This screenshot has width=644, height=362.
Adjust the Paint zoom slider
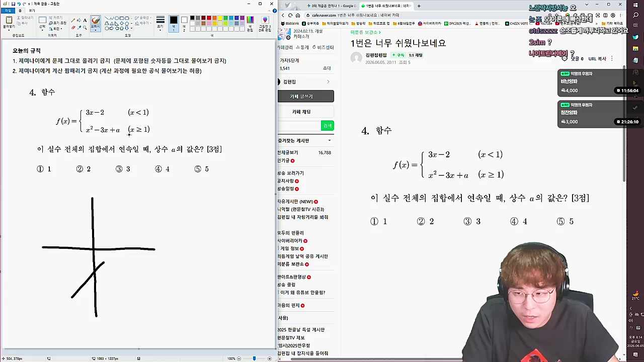coord(254,358)
